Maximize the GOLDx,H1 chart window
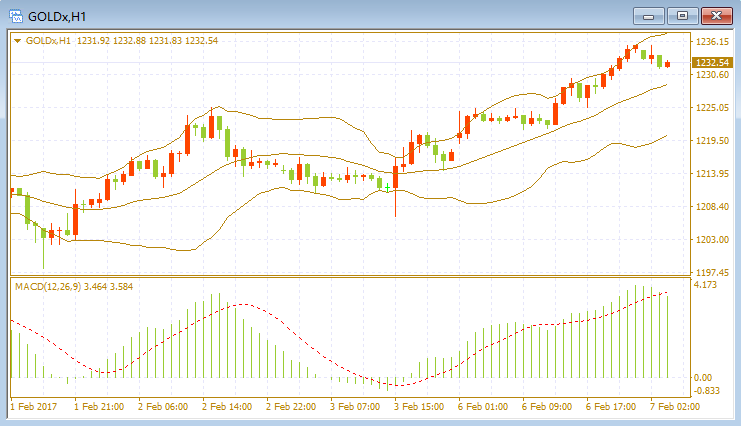The width and height of the screenshot is (741, 426). point(682,16)
